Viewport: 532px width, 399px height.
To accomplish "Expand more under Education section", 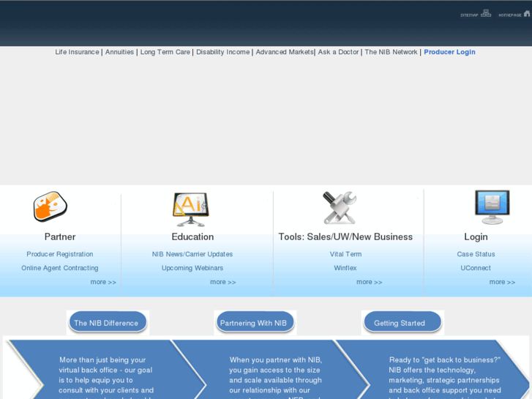I will 223,282.
